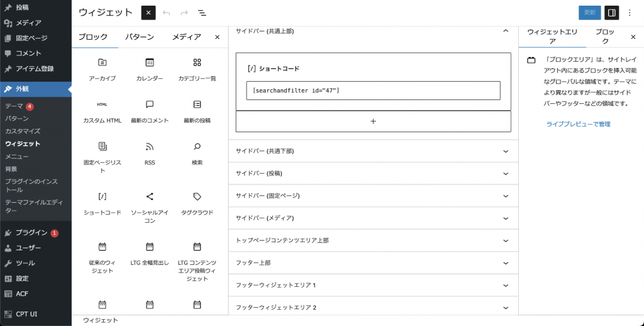
Task: Open the ライブプレビューで管理 link
Action: coord(578,124)
